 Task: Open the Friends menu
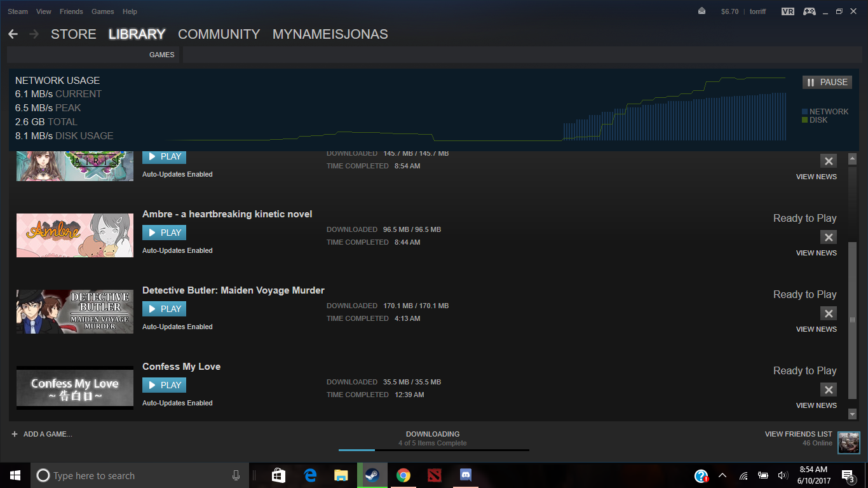pyautogui.click(x=71, y=11)
